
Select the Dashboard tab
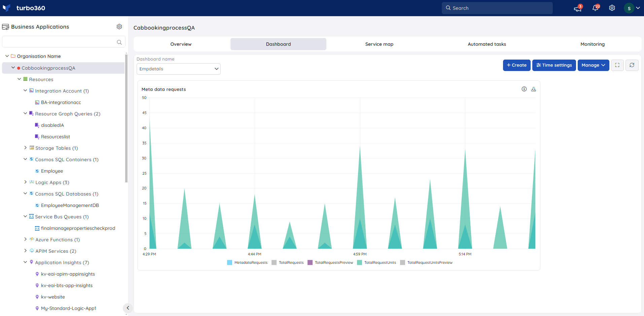coord(278,44)
